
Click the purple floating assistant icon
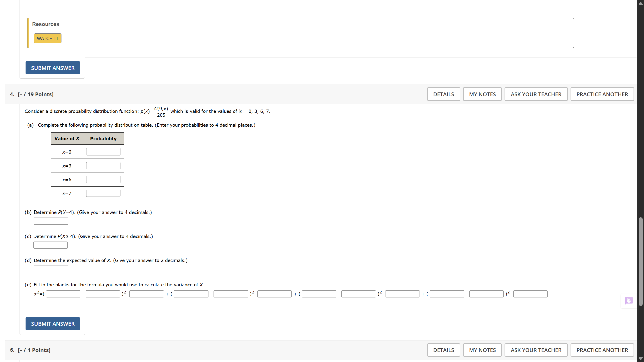[x=629, y=301]
